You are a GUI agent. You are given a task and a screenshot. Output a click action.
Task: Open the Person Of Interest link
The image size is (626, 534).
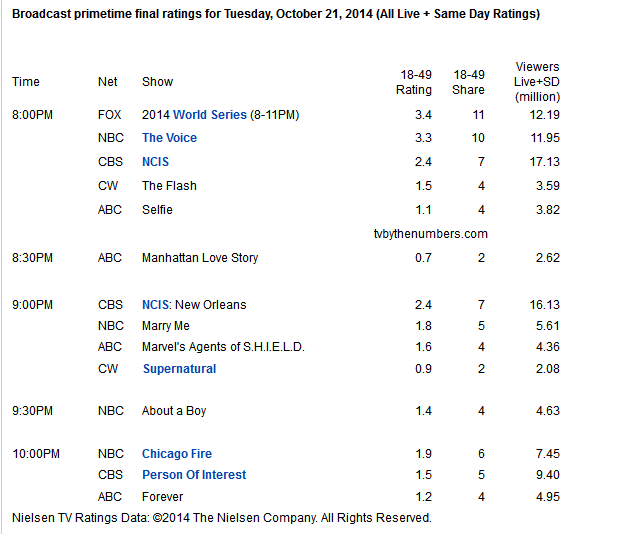(194, 475)
